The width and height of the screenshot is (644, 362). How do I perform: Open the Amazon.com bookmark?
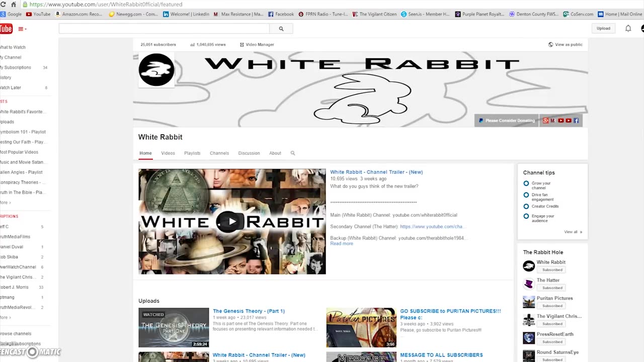click(x=78, y=14)
